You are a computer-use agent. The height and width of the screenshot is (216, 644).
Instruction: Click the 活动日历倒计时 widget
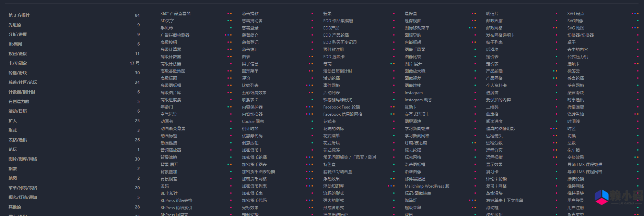[x=338, y=71]
